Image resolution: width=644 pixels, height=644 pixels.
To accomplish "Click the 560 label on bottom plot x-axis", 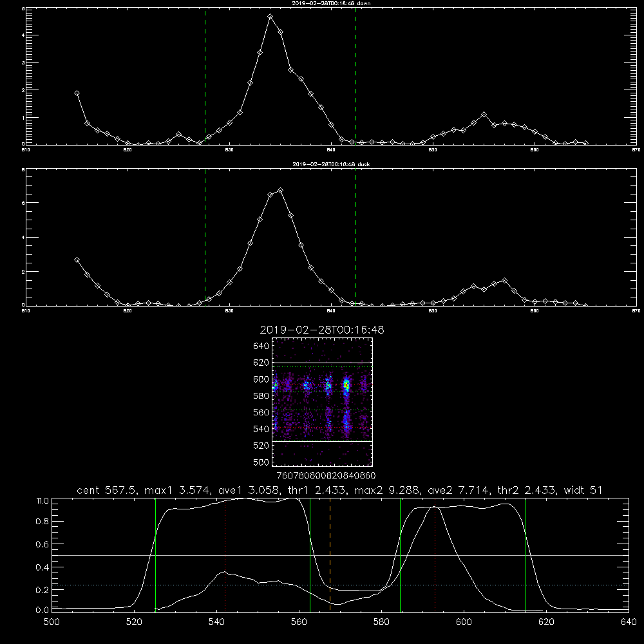I will pyautogui.click(x=299, y=622).
